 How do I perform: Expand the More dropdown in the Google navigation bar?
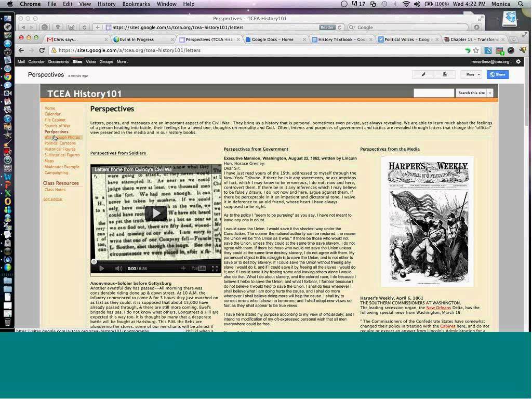pos(123,62)
